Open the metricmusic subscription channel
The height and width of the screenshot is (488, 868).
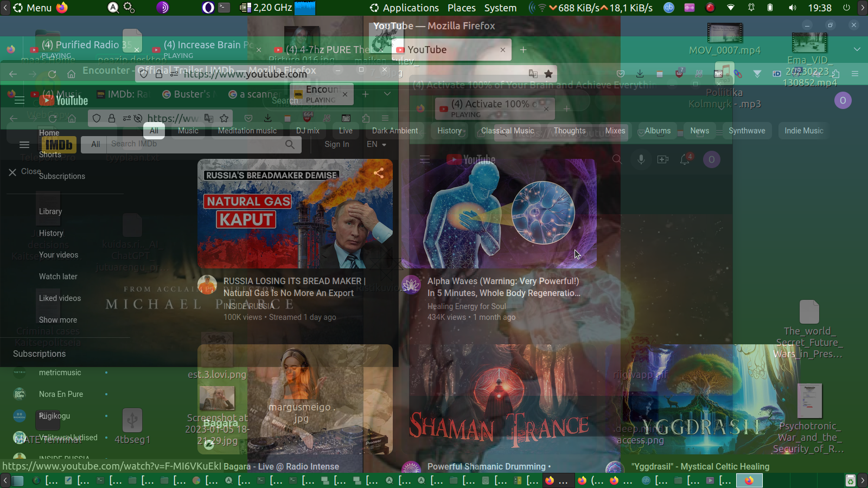tap(60, 373)
